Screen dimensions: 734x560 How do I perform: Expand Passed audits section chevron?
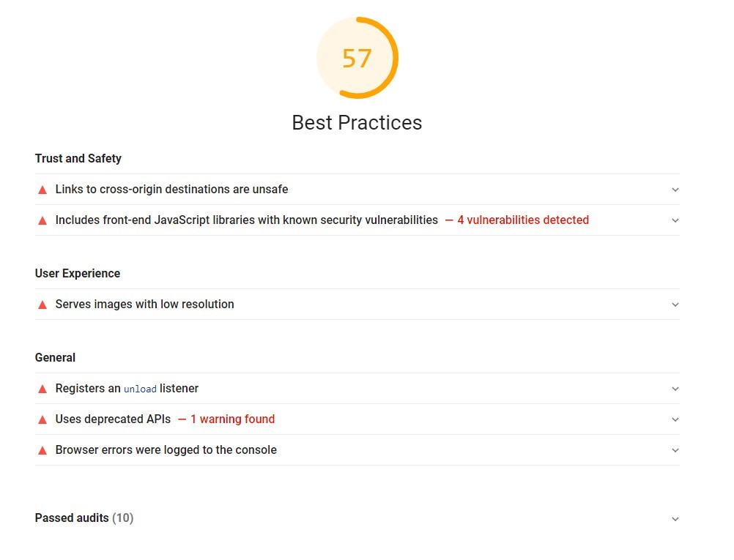[675, 519]
